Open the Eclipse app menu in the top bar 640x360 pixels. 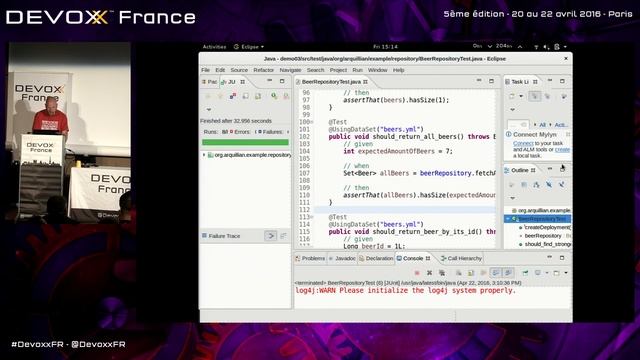249,47
